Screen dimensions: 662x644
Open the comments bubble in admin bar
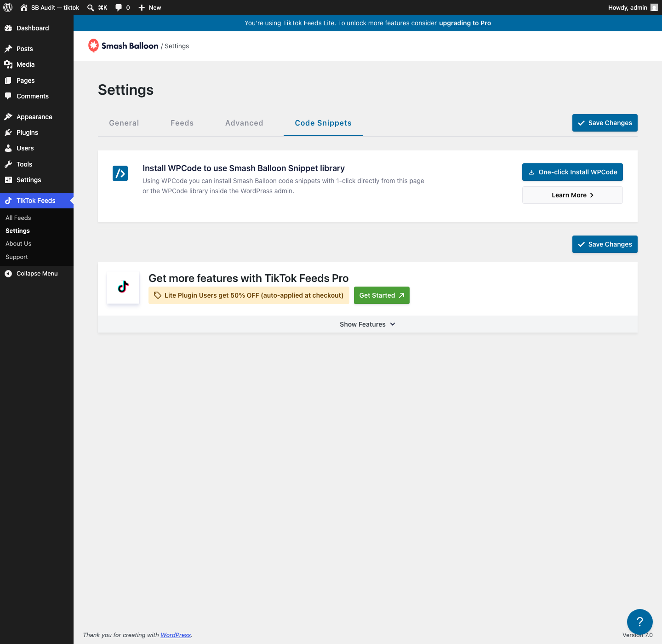pos(119,7)
